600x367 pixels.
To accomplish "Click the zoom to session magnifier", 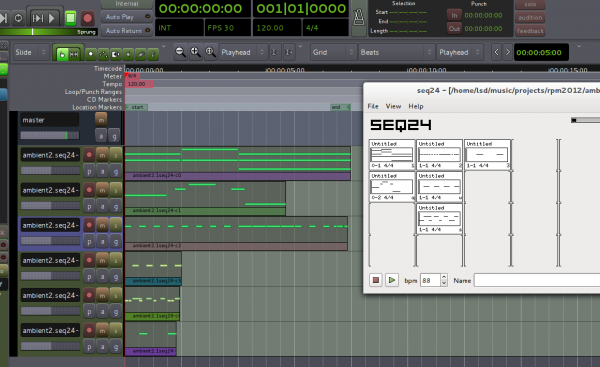I will [x=210, y=52].
